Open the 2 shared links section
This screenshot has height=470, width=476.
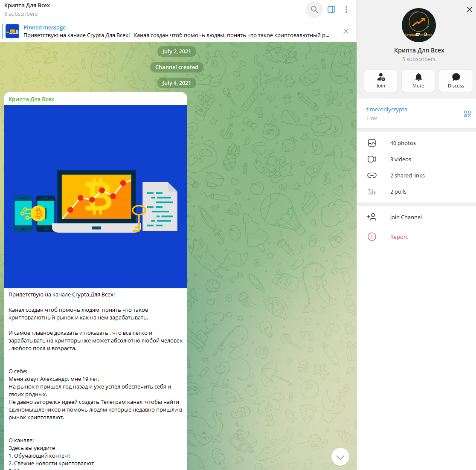coord(416,175)
